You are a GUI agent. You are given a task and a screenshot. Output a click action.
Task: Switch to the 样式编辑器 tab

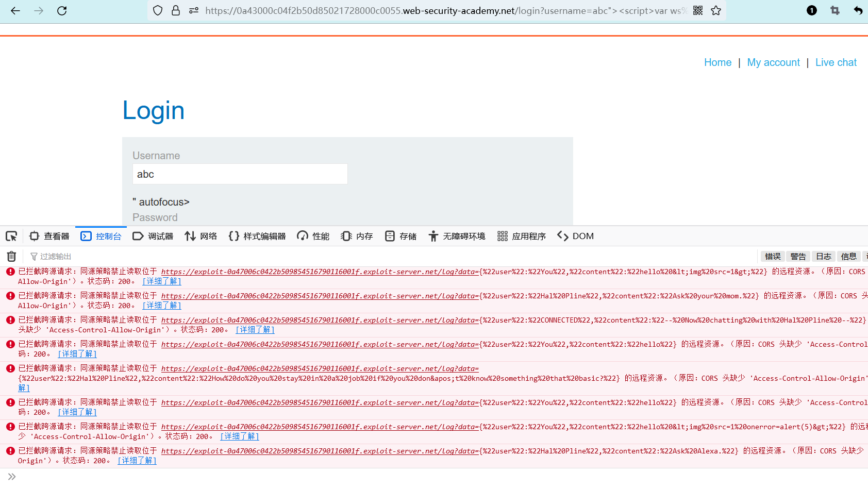tap(257, 236)
